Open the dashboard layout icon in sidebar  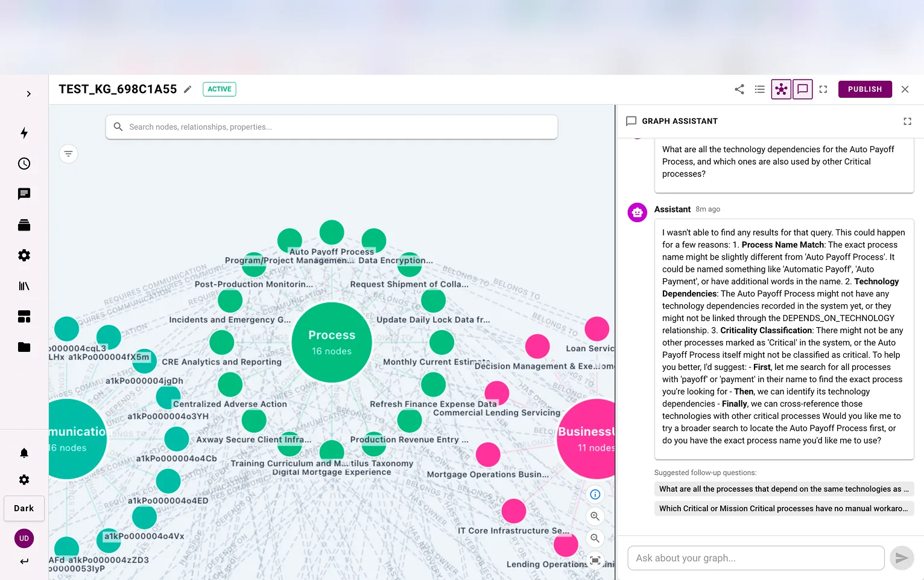point(24,316)
